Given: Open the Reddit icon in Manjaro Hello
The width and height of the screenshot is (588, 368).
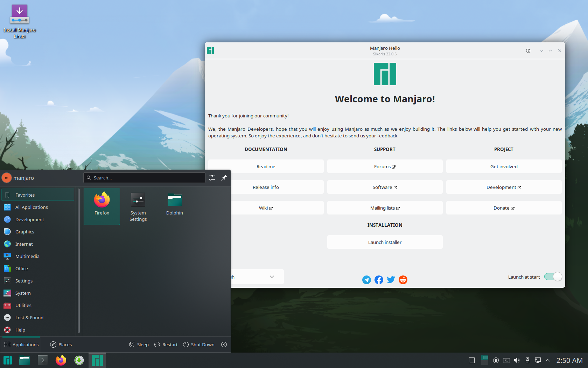Looking at the screenshot, I should (x=403, y=280).
